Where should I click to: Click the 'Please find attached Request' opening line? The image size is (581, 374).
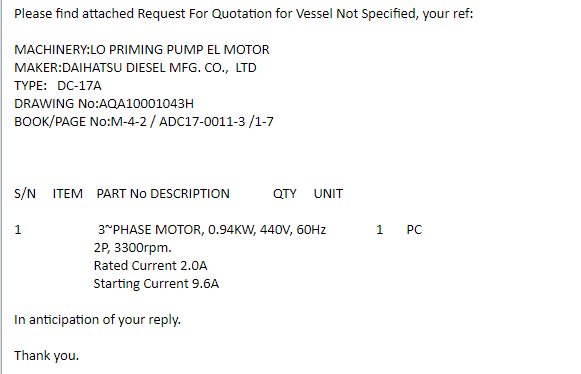click(x=243, y=14)
